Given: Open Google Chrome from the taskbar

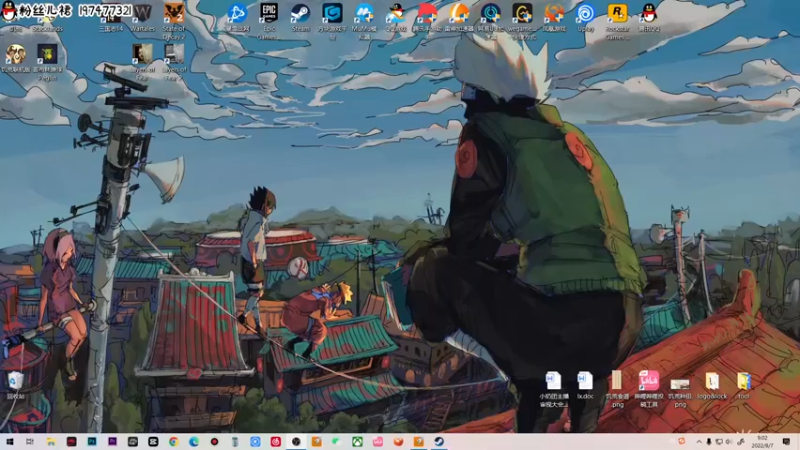Looking at the screenshot, I should 173,442.
